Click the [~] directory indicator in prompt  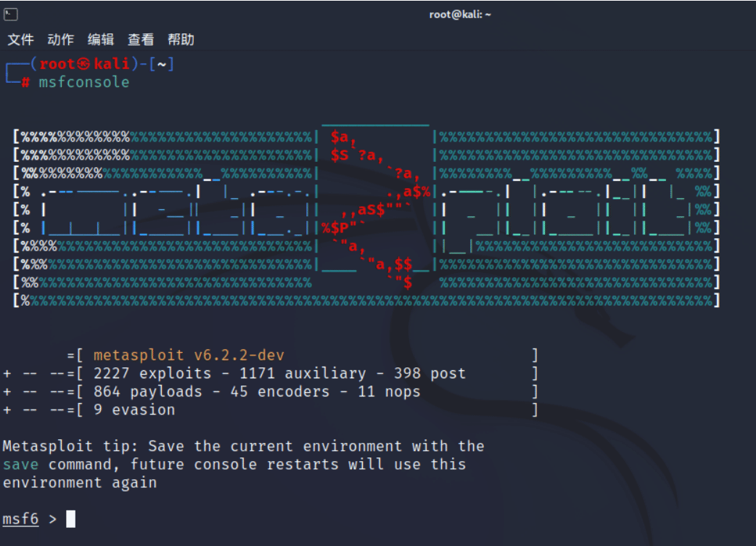[162, 64]
